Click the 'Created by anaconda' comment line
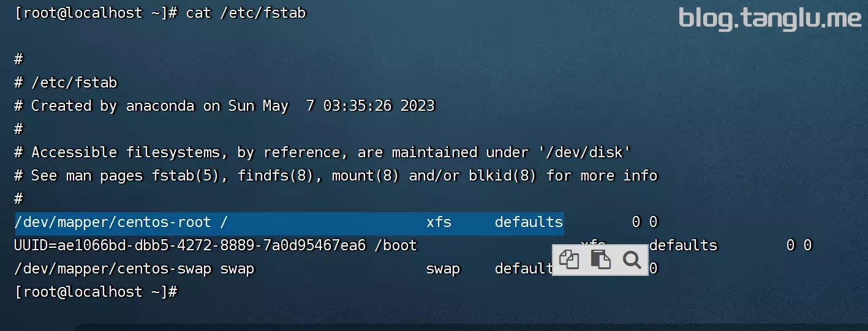 click(x=225, y=106)
